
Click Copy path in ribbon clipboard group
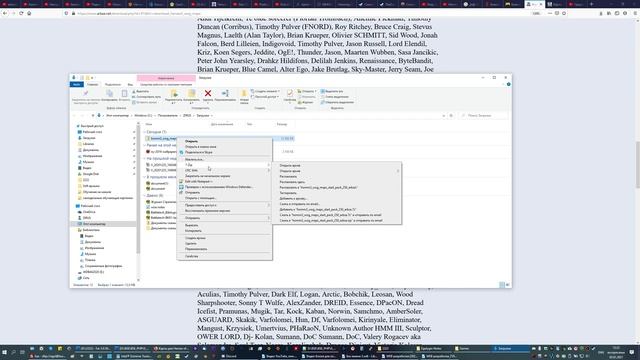[147, 97]
